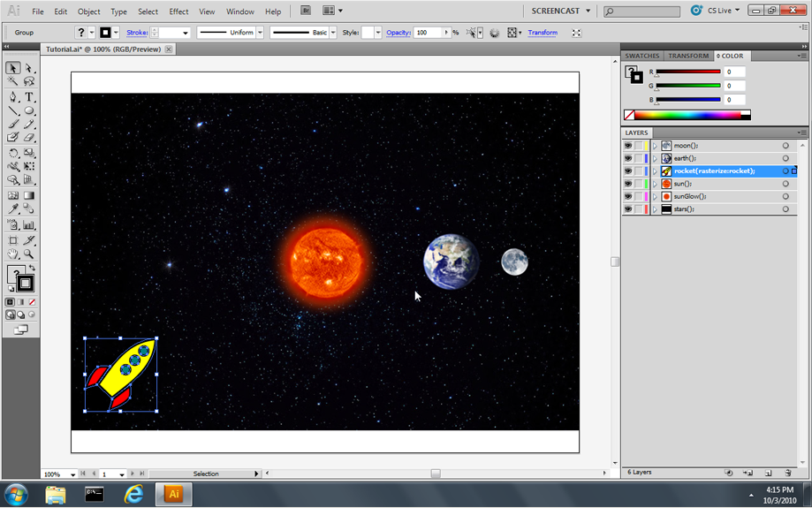
Task: Toggle visibility of the stars() layer
Action: point(628,209)
